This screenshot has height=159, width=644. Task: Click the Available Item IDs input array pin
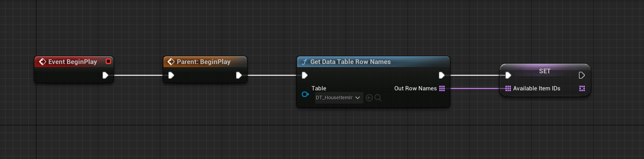pyautogui.click(x=508, y=88)
